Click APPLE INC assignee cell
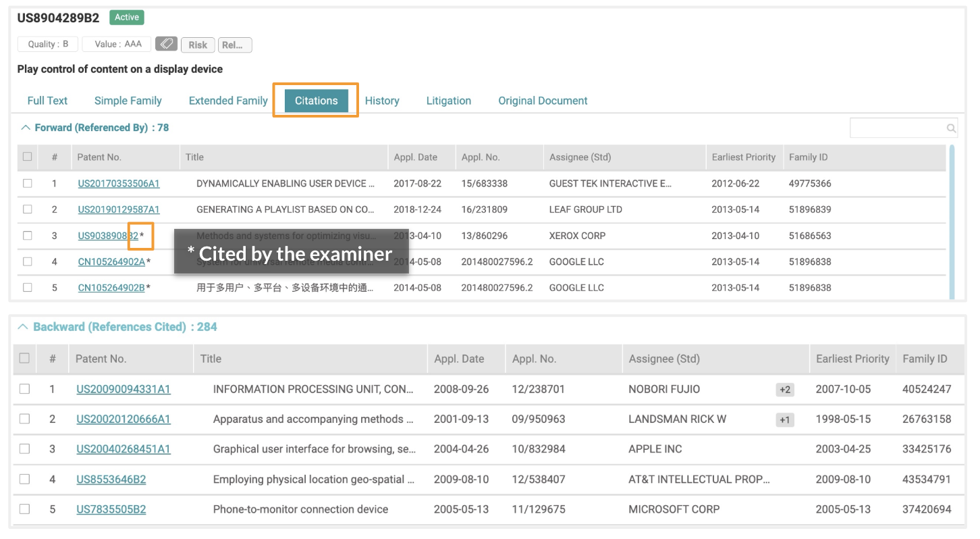This screenshot has height=539, width=980. tap(655, 449)
